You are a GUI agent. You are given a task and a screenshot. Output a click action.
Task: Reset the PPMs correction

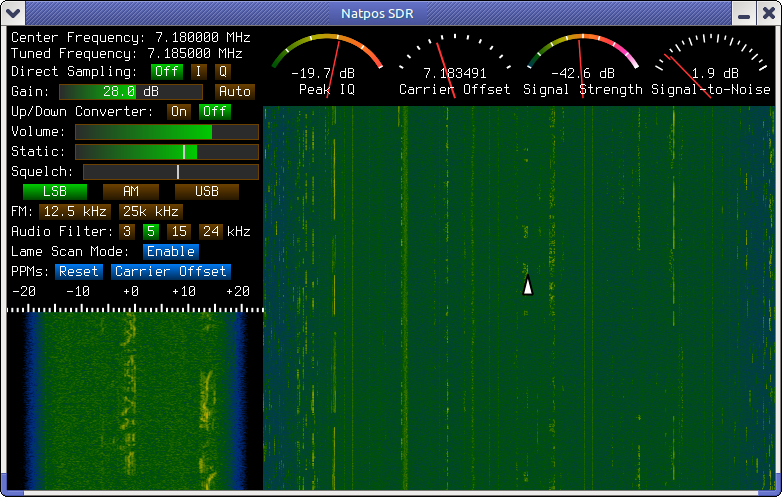click(79, 271)
